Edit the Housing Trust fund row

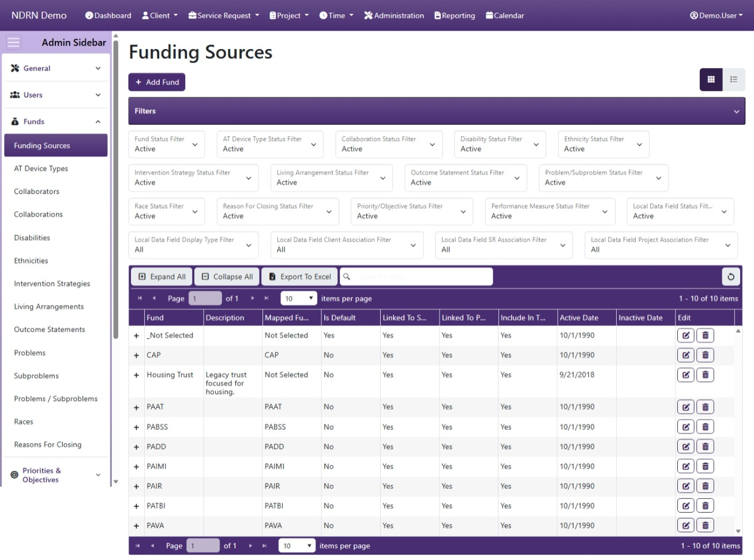coord(685,375)
